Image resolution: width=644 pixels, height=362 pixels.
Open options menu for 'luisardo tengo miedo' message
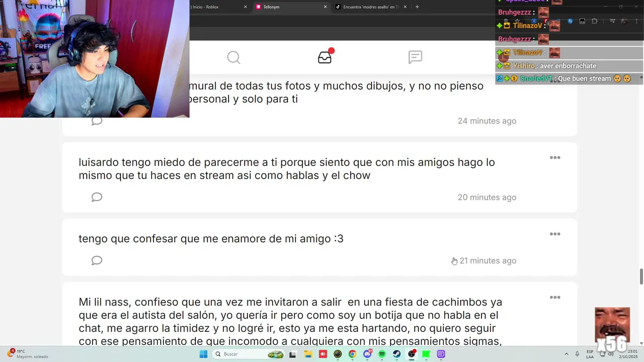(x=555, y=158)
